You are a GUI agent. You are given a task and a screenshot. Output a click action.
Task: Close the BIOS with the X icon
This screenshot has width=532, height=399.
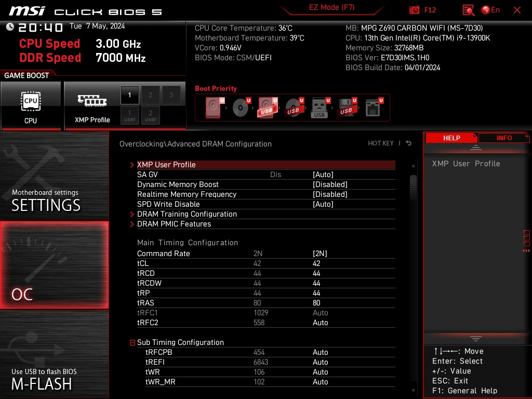click(517, 10)
